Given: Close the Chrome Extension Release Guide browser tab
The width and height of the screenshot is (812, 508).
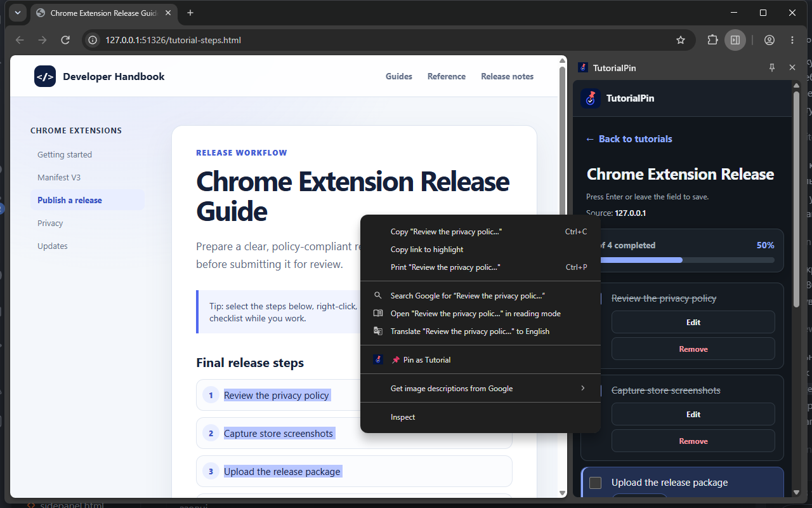Looking at the screenshot, I should tap(167, 13).
